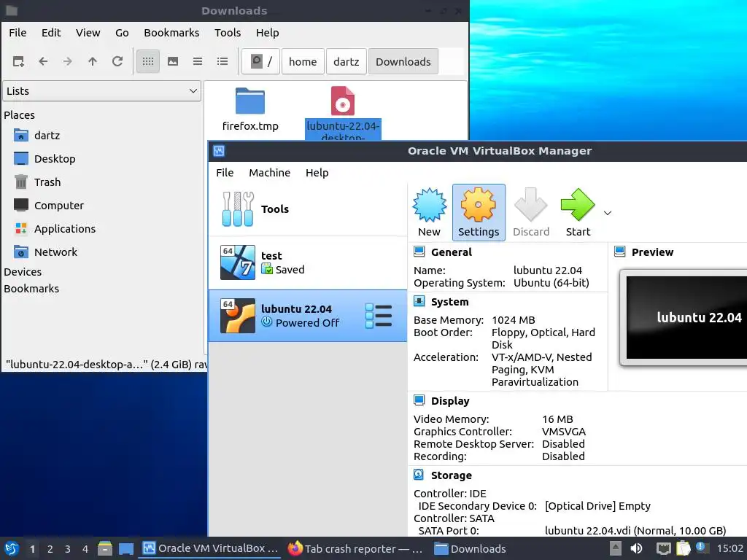This screenshot has height=560, width=747.
Task: Go back in file manager
Action: [x=43, y=61]
